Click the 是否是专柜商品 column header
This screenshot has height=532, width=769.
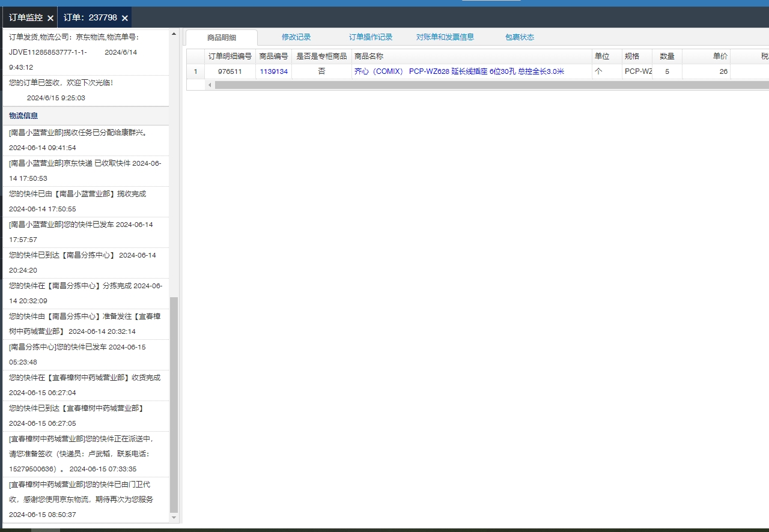click(321, 56)
